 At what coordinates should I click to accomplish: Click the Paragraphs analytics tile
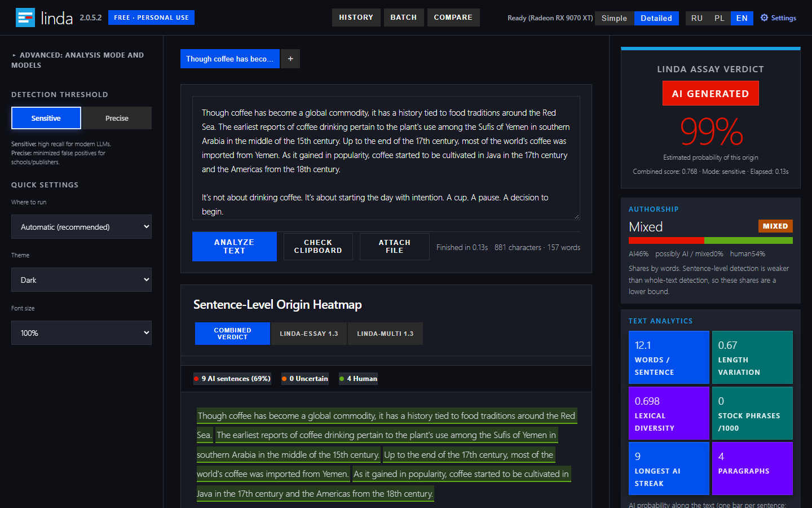[752, 468]
